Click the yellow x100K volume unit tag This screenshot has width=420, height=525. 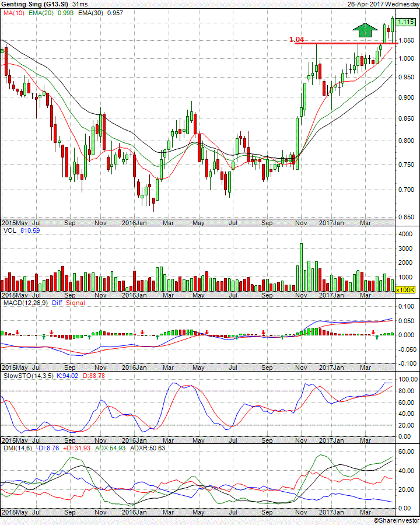(x=405, y=290)
